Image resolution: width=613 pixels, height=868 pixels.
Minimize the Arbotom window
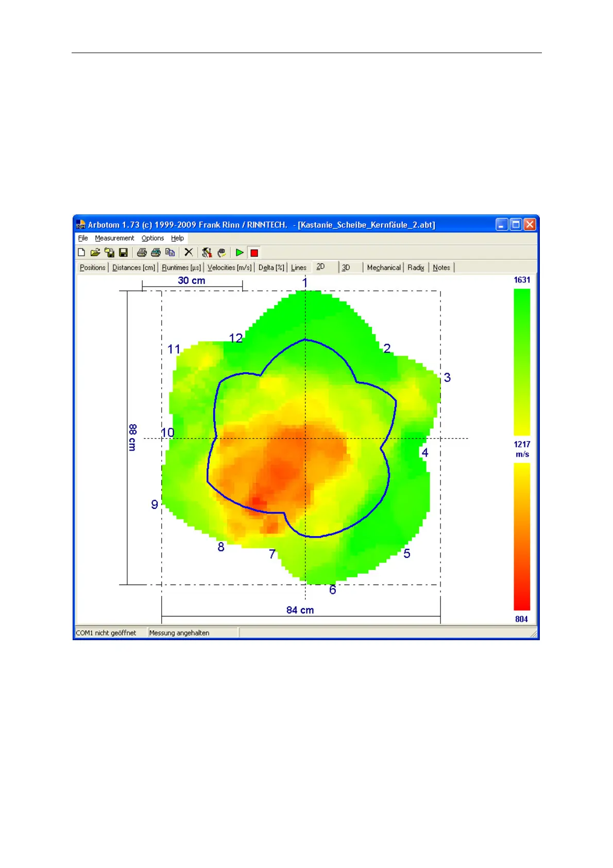coord(502,225)
